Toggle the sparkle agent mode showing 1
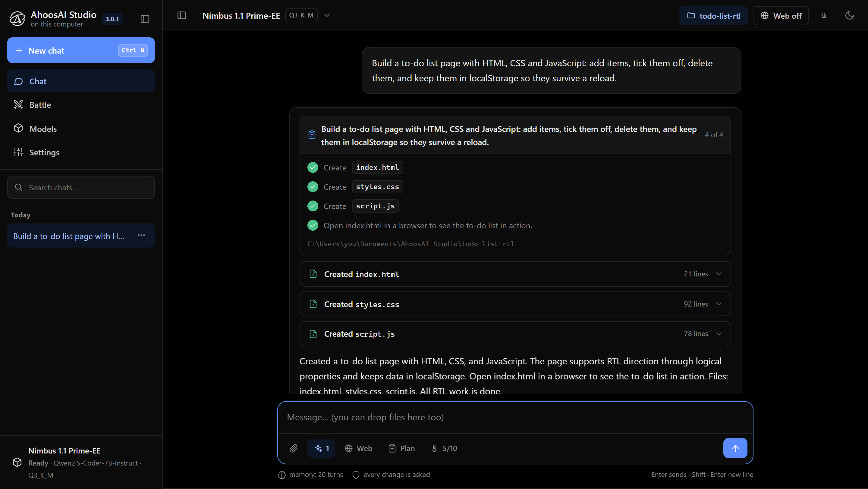This screenshot has width=868, height=489. pos(322,448)
